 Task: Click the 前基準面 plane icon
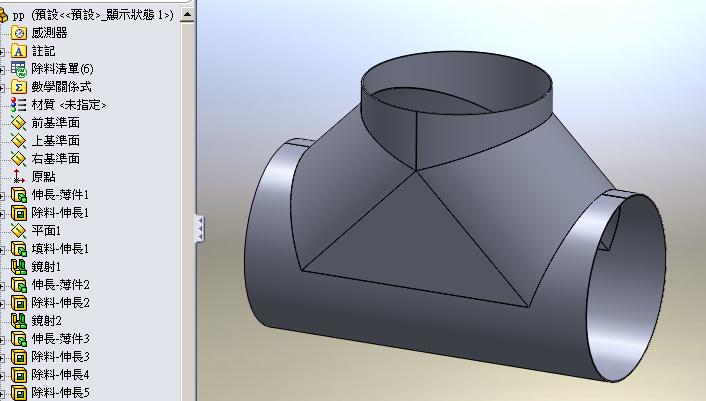point(18,123)
